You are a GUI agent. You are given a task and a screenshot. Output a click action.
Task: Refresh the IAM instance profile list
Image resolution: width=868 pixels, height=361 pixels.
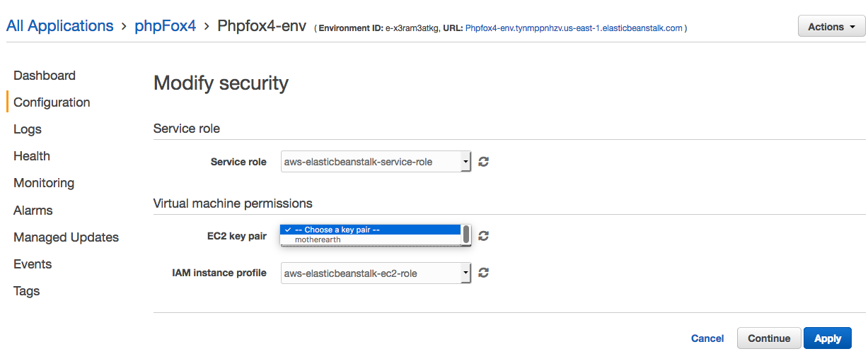[484, 273]
